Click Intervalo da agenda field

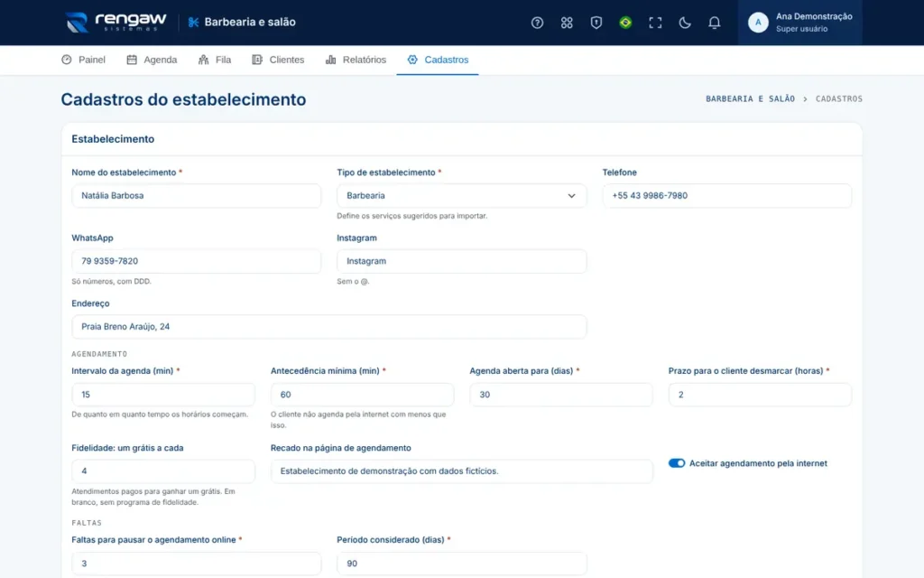(163, 395)
